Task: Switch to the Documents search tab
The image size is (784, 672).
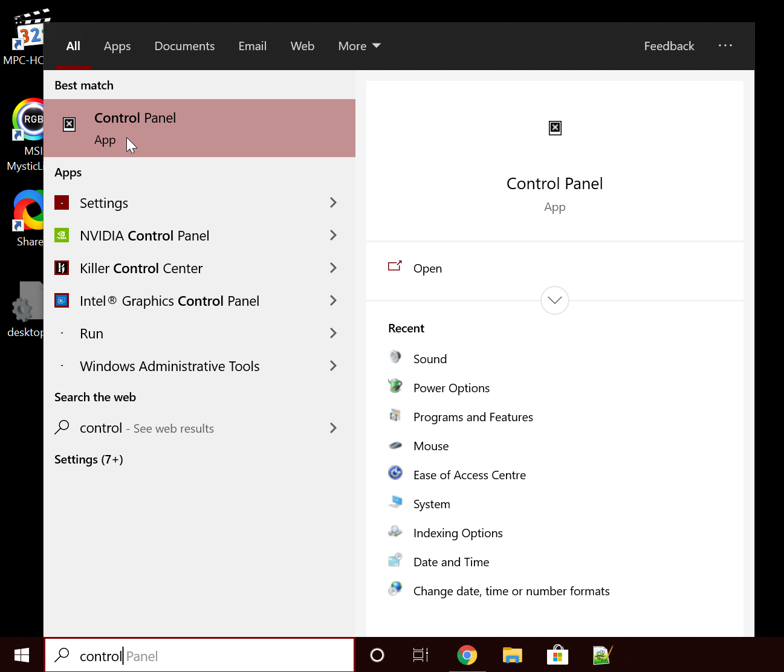Action: 184,46
